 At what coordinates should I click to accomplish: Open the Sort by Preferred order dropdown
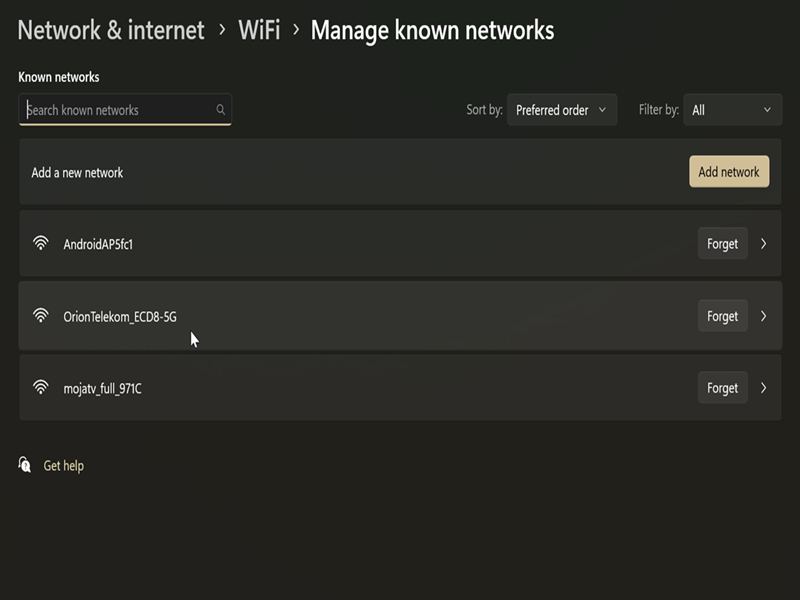point(562,110)
